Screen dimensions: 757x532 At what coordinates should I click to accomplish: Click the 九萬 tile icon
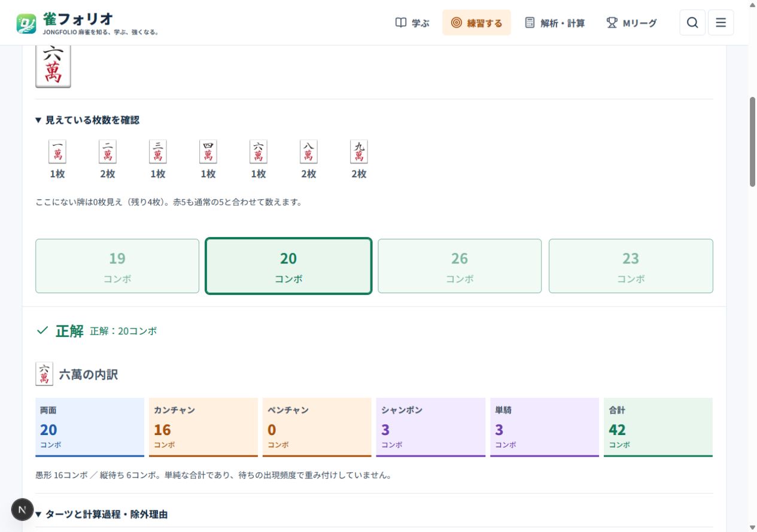359,152
